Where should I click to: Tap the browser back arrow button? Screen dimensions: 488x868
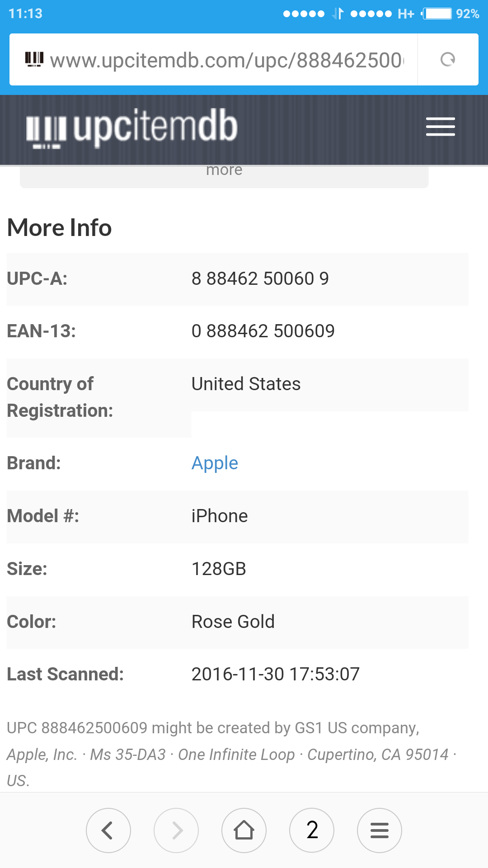tap(108, 830)
